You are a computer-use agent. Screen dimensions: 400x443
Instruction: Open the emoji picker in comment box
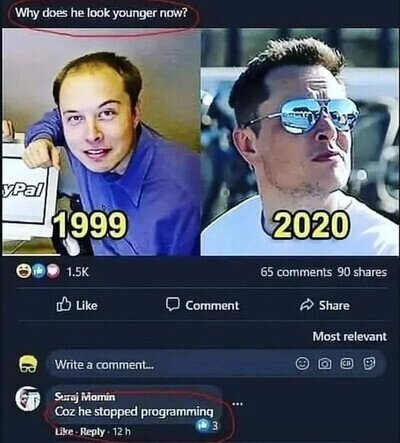click(x=302, y=364)
